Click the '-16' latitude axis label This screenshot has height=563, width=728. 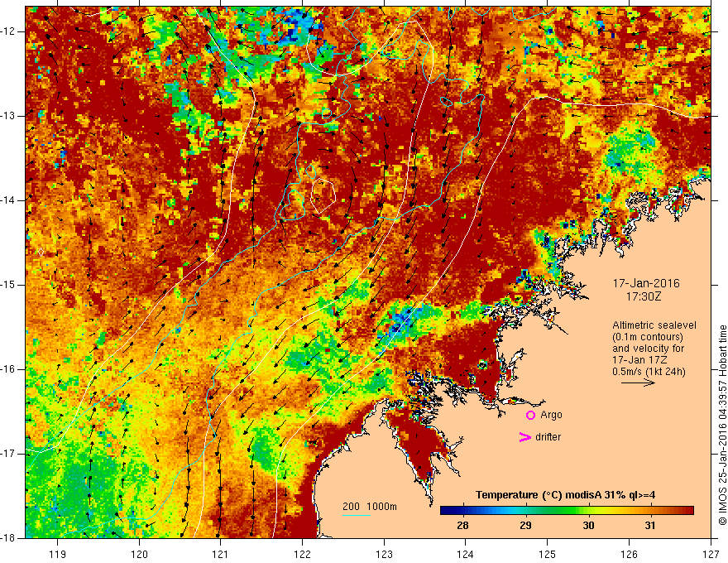(x=8, y=369)
